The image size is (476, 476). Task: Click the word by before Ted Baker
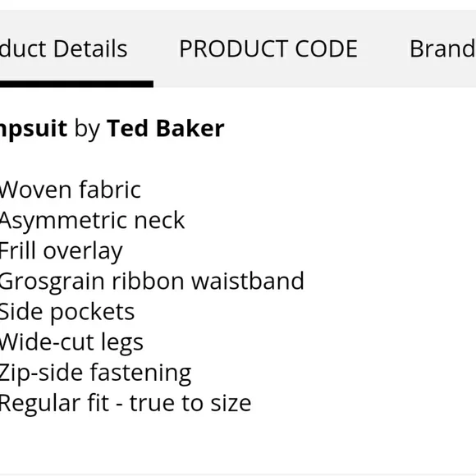(x=87, y=130)
